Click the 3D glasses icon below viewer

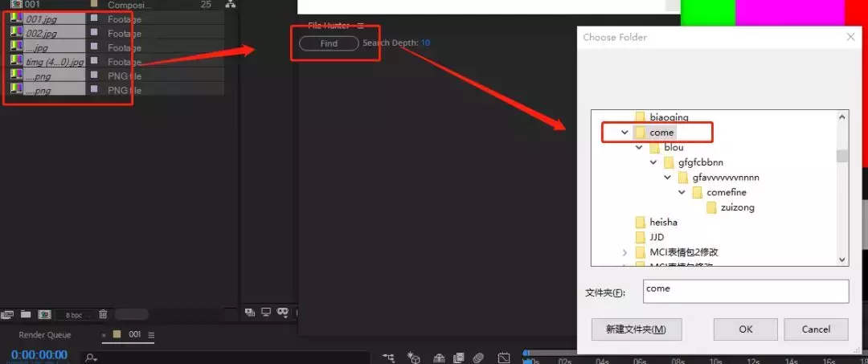click(282, 312)
